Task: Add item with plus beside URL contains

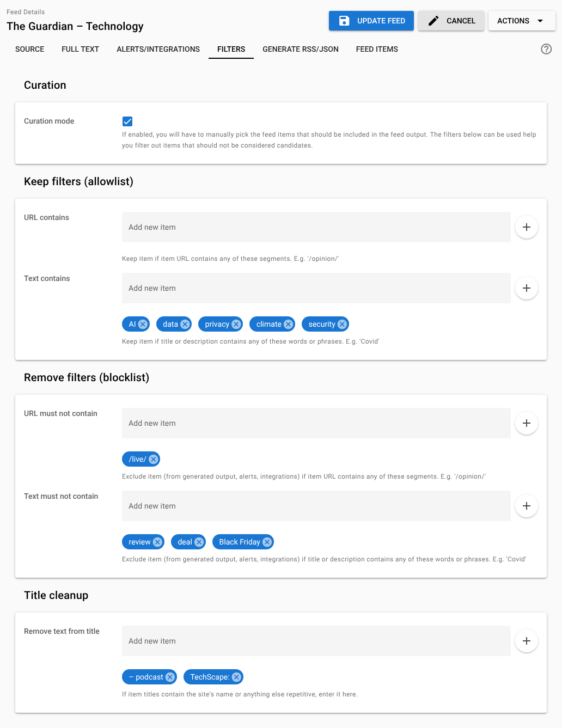Action: [x=527, y=227]
